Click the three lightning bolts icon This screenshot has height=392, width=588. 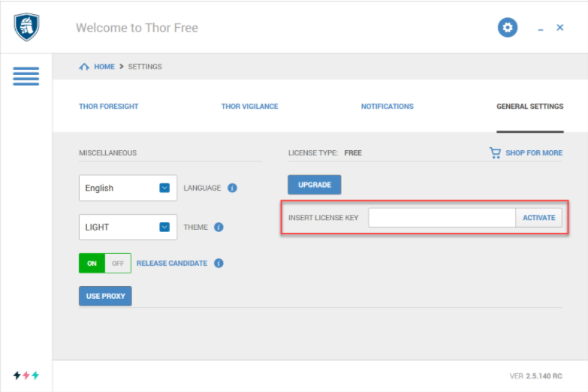(x=26, y=375)
